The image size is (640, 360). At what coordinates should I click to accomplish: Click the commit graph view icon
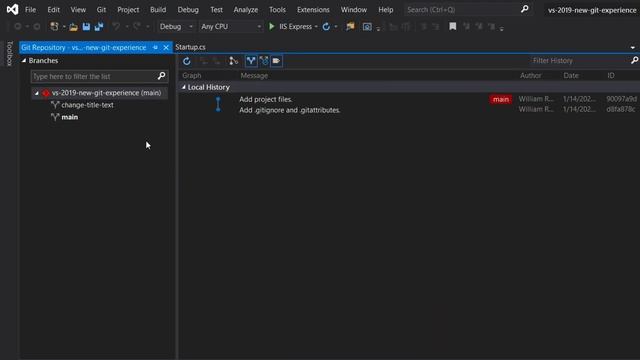[233, 61]
